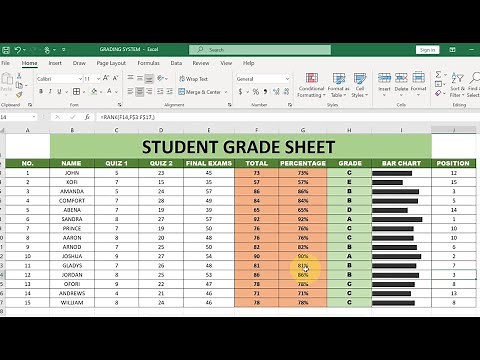Toggle Bottom Align in Alignment group
480x360 pixels.
pos(149,78)
